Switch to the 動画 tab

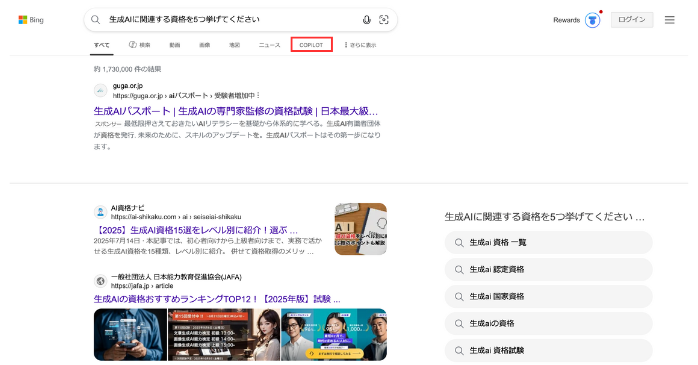coord(174,45)
